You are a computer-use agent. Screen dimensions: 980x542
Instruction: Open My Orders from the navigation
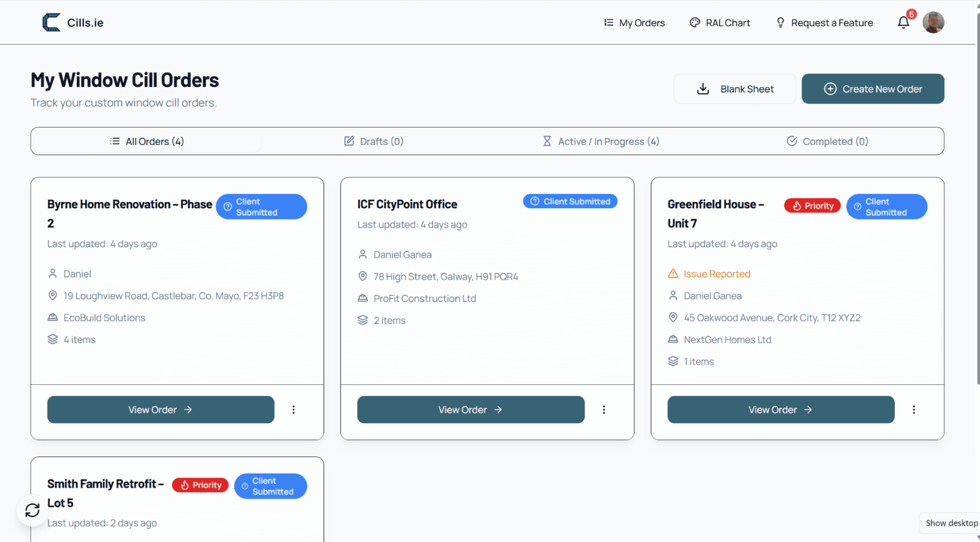[x=634, y=23]
